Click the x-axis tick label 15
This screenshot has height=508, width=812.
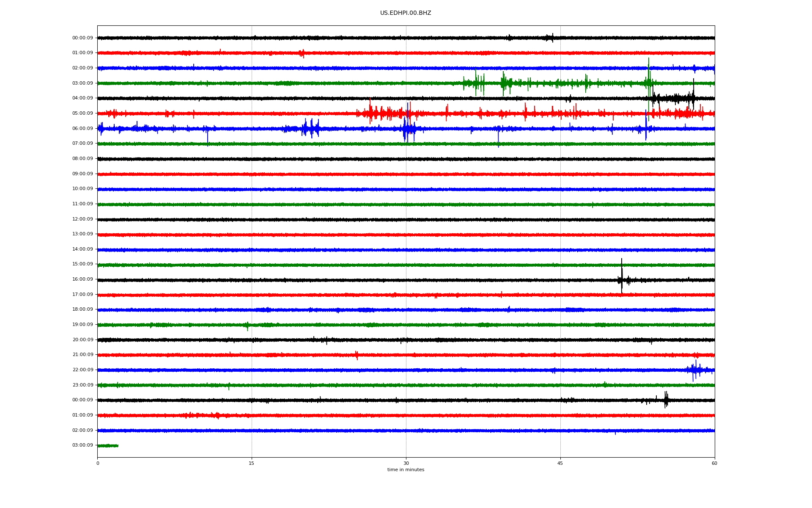click(252, 463)
